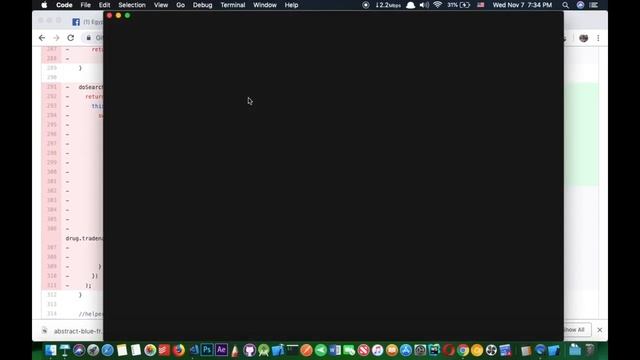Open GitHub Desktop from the dock
Image resolution: width=640 pixels, height=360 pixels.
point(249,350)
